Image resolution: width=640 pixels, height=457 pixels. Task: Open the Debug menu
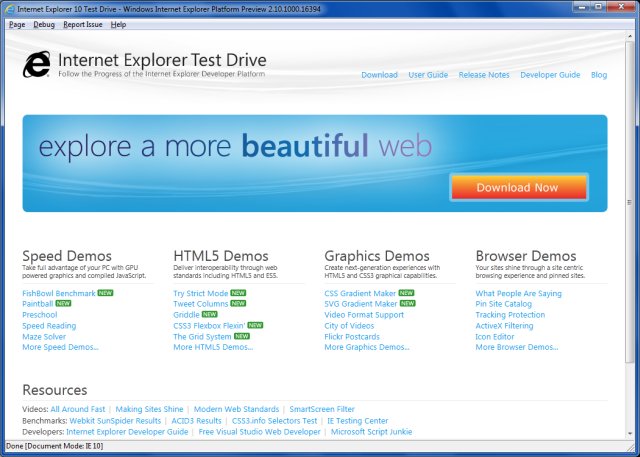click(x=44, y=24)
